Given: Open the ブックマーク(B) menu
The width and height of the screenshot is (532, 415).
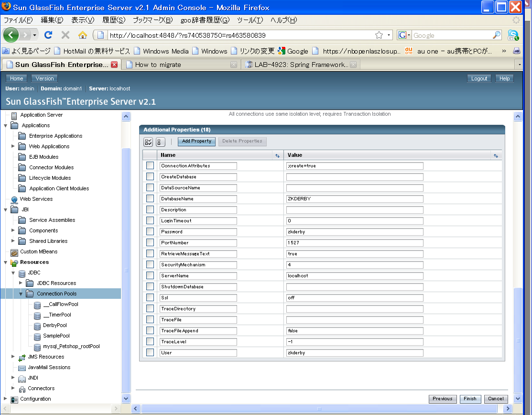Looking at the screenshot, I should click(x=152, y=20).
